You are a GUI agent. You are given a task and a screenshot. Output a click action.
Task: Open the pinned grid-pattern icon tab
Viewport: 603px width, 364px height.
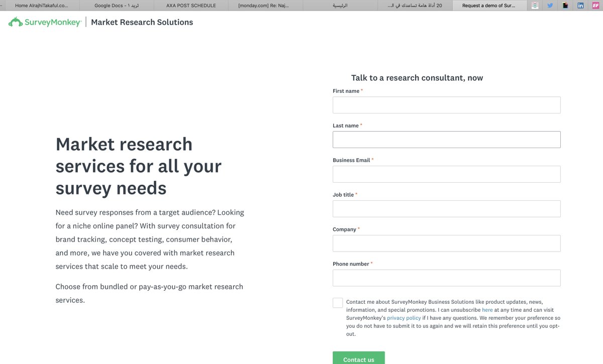pyautogui.click(x=535, y=6)
